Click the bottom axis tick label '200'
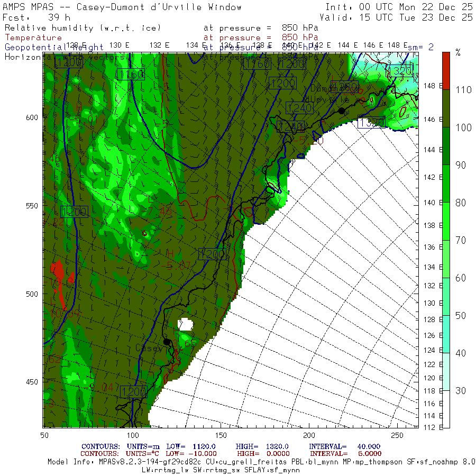Viewport: 476px width, 476px height. 309,435
